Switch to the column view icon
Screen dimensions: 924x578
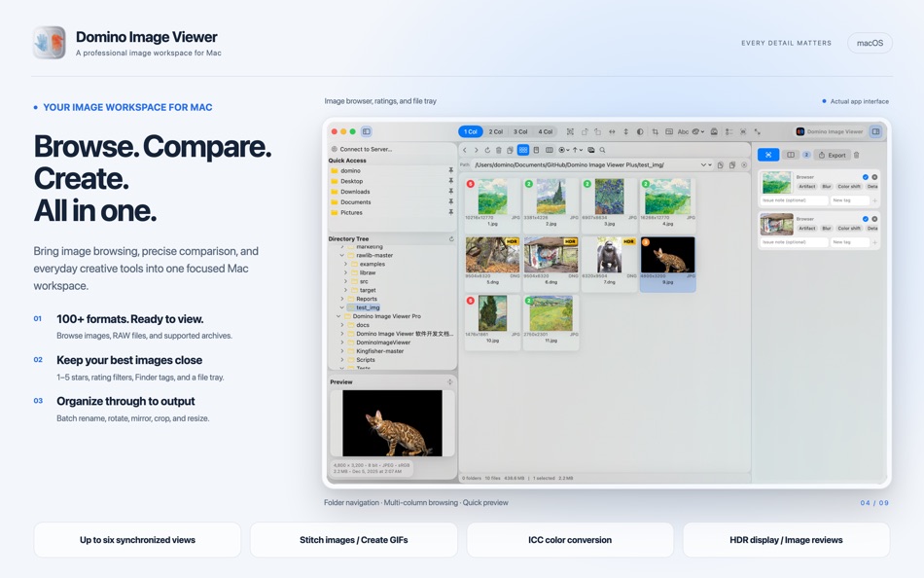click(x=550, y=150)
